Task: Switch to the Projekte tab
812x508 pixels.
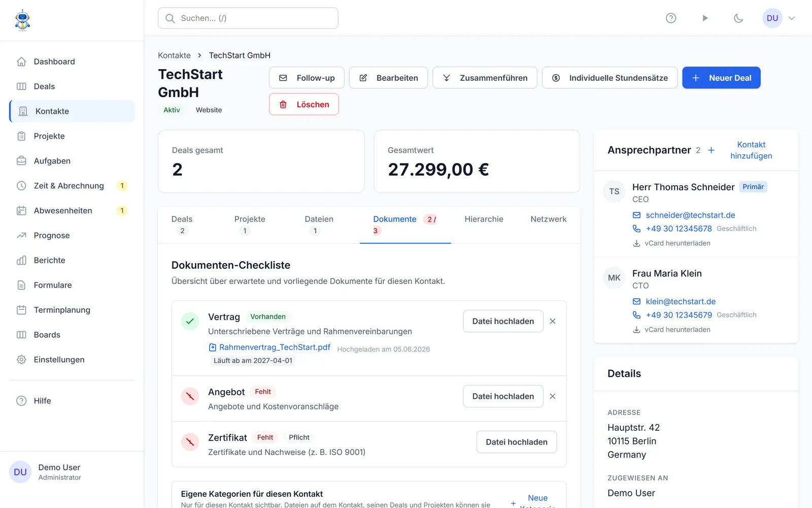Action: point(250,225)
